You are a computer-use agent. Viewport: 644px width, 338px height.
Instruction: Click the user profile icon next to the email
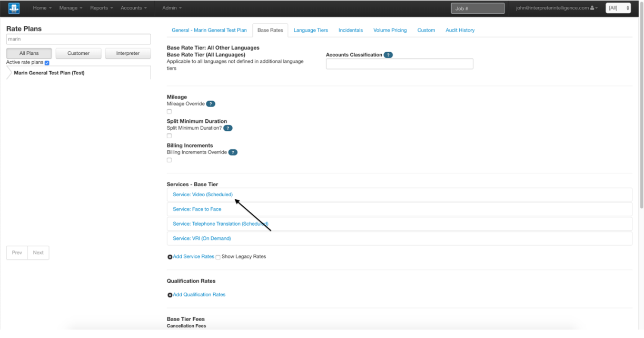point(593,7)
